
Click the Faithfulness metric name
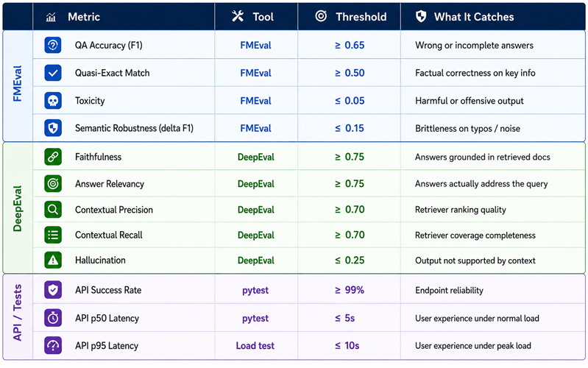99,157
